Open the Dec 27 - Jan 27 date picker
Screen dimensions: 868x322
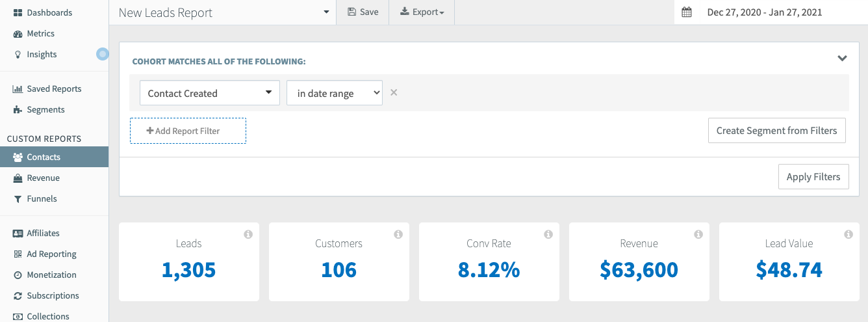771,12
